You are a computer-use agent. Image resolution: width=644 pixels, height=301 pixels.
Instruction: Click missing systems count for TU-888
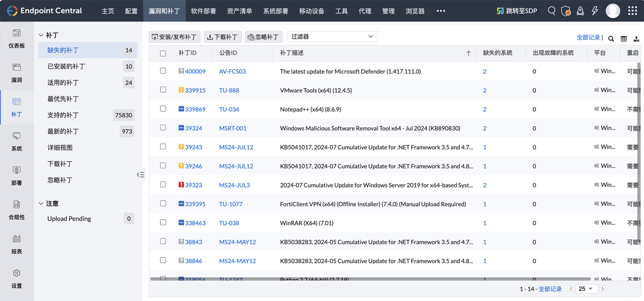(484, 90)
